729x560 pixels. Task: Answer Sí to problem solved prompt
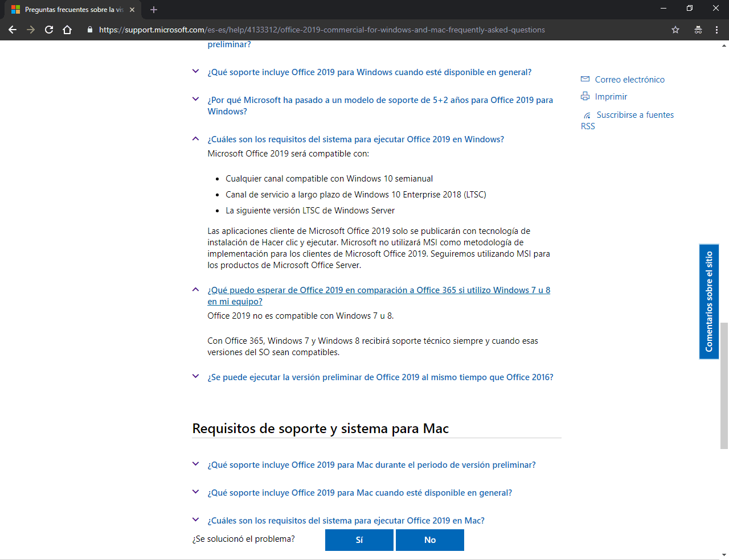(x=359, y=540)
